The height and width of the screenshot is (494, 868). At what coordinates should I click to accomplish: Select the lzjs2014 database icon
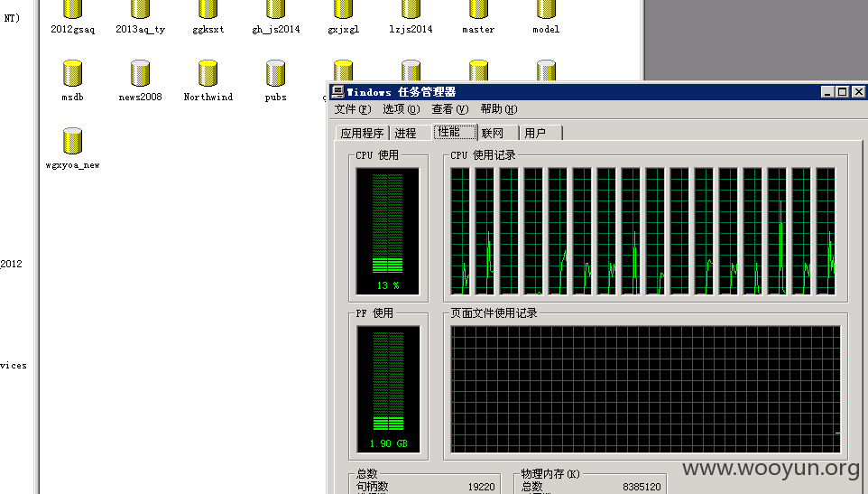411,9
